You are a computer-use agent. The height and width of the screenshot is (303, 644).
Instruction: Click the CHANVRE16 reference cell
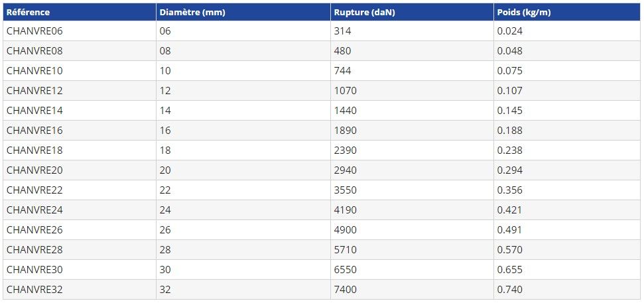pos(34,131)
